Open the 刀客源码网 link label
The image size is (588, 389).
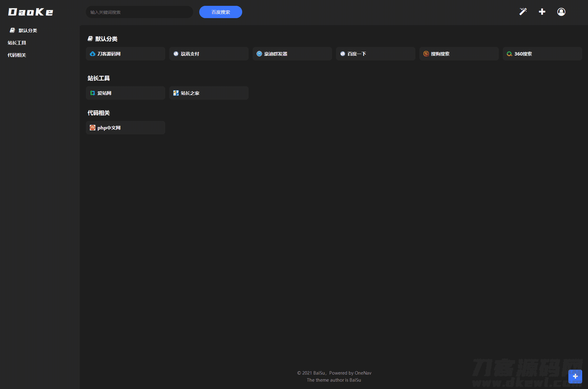[109, 54]
